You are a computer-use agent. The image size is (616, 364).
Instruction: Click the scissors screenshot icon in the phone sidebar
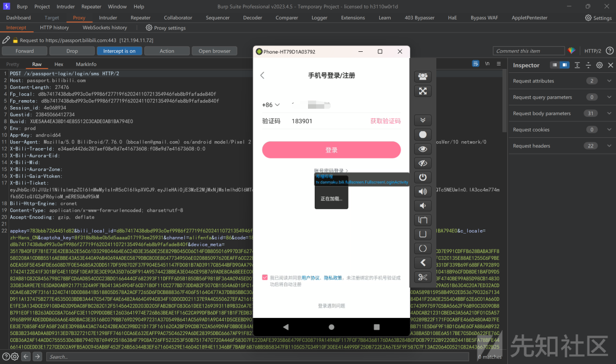[x=423, y=277]
